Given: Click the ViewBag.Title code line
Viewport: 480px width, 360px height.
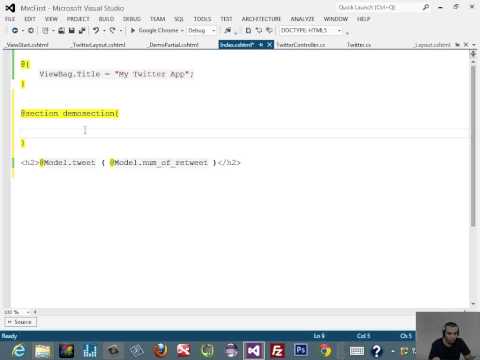Looking at the screenshot, I should pos(116,74).
